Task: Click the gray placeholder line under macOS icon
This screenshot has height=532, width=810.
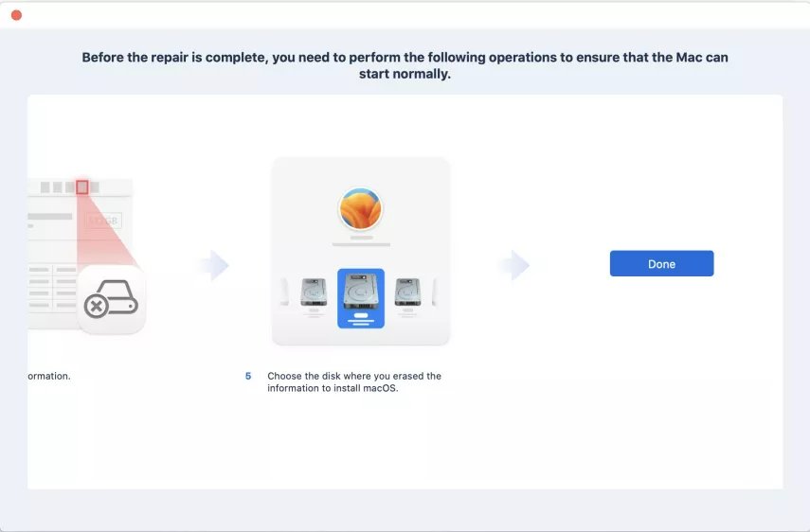Action: (361, 244)
